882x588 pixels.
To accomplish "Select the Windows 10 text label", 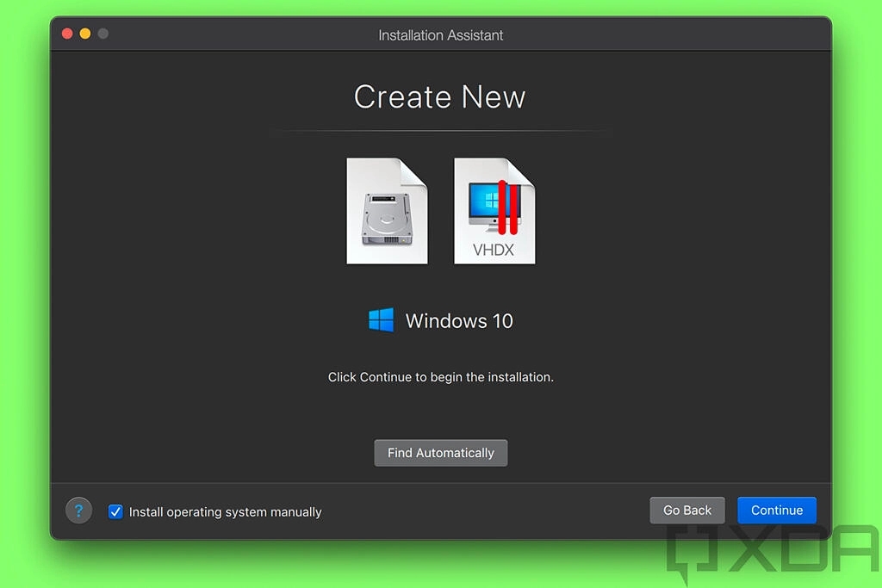I will [459, 321].
